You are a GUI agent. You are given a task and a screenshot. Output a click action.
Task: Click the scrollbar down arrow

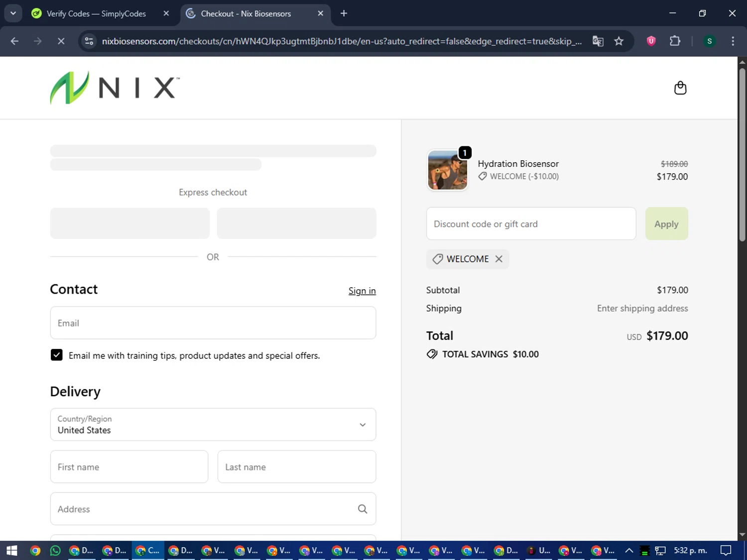point(742,535)
